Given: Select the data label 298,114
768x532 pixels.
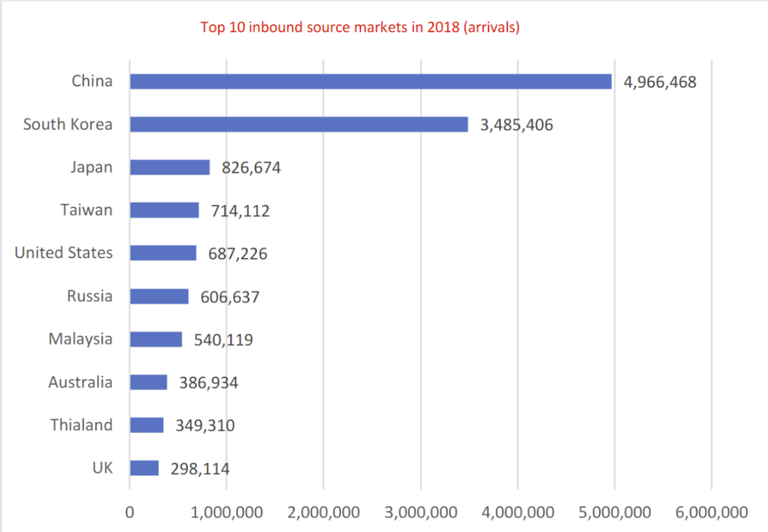Looking at the screenshot, I should click(x=200, y=469).
